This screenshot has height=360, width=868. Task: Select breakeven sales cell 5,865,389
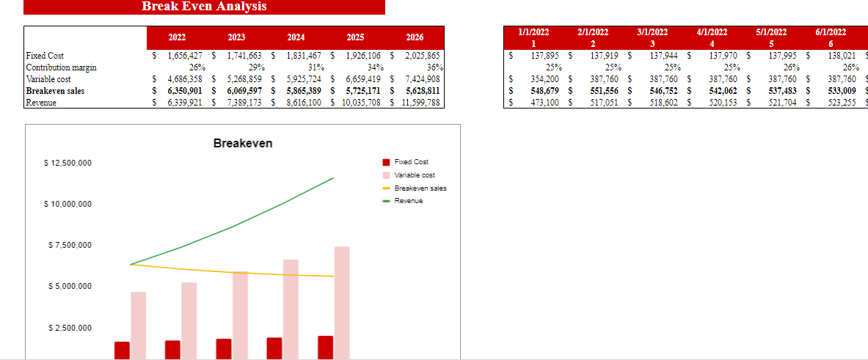coord(296,91)
